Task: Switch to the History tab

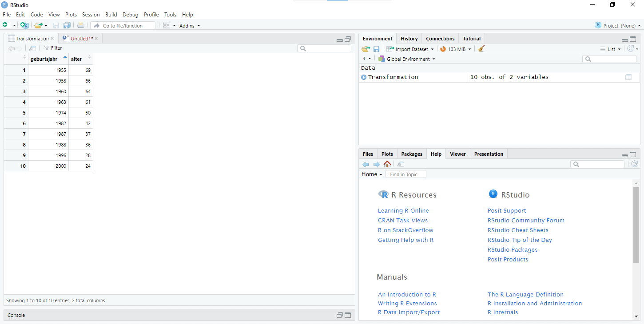Action: pos(409,39)
